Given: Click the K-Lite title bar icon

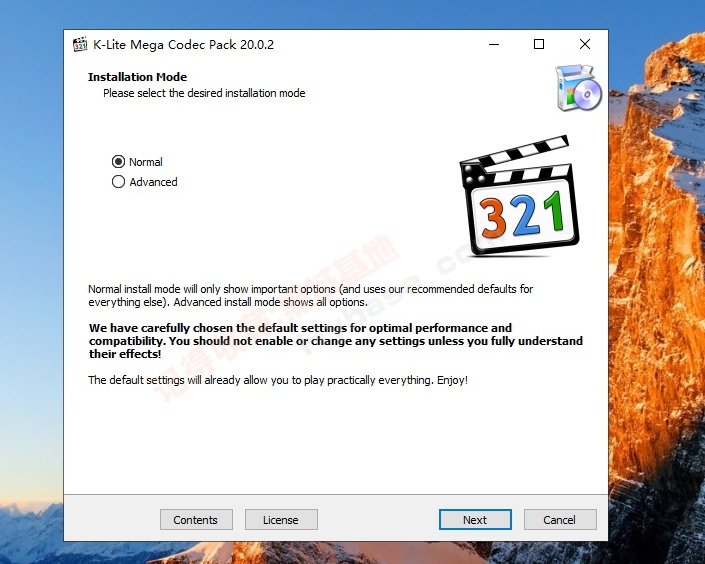Looking at the screenshot, I should [x=80, y=44].
